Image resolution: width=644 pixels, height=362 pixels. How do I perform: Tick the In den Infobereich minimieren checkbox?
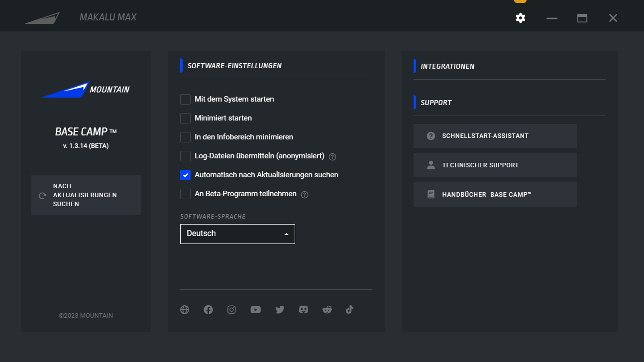[x=185, y=137]
